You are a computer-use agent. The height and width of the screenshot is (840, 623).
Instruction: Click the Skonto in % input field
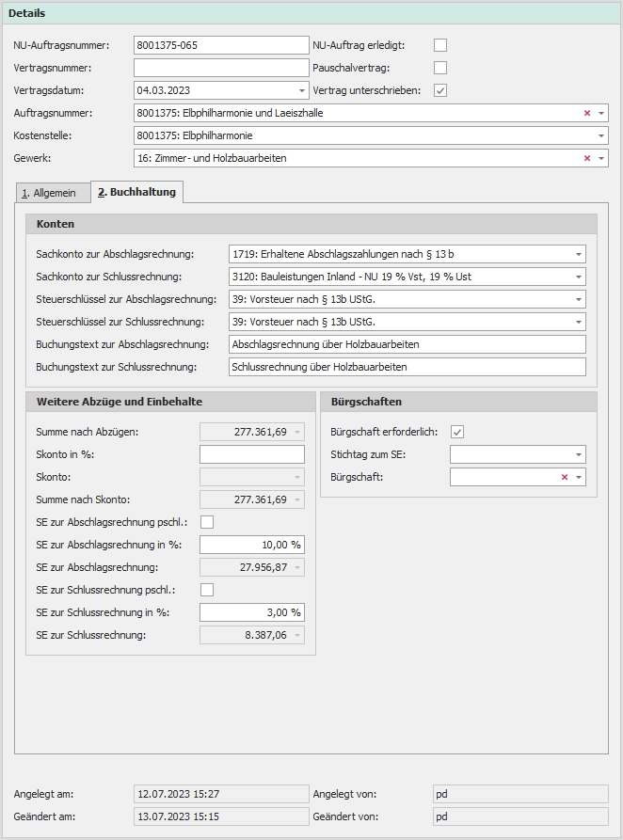point(251,454)
